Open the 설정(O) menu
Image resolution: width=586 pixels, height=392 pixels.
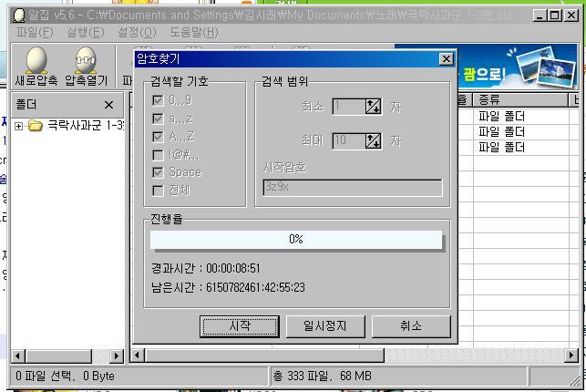tap(137, 33)
